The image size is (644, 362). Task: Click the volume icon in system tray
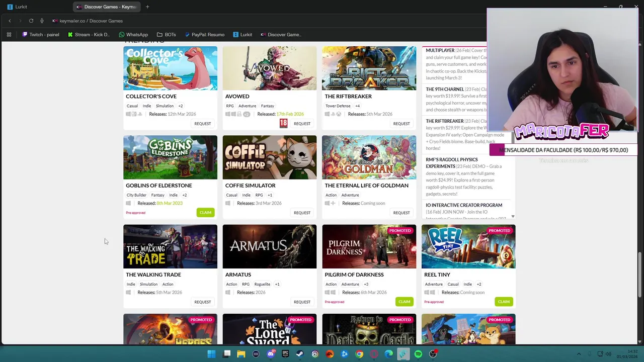[x=608, y=354]
